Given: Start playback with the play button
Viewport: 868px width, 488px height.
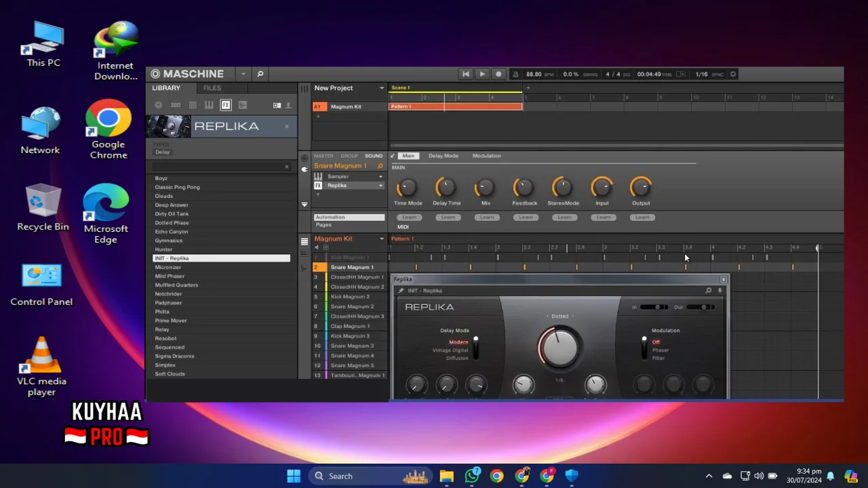Looking at the screenshot, I should coord(482,74).
